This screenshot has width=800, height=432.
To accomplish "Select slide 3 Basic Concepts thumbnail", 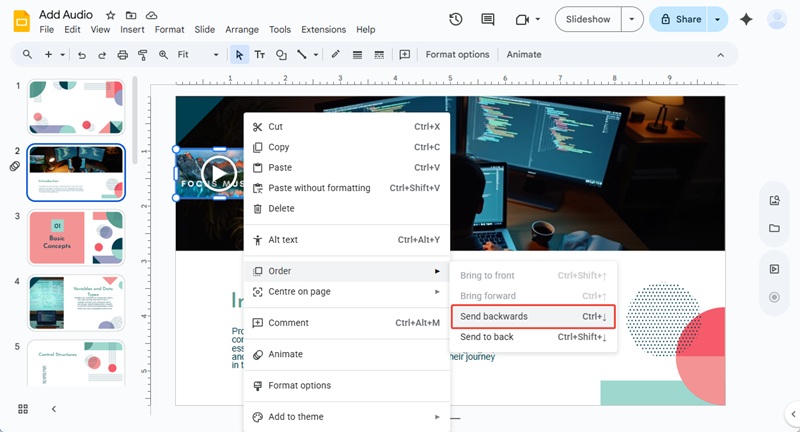I will pyautogui.click(x=76, y=238).
